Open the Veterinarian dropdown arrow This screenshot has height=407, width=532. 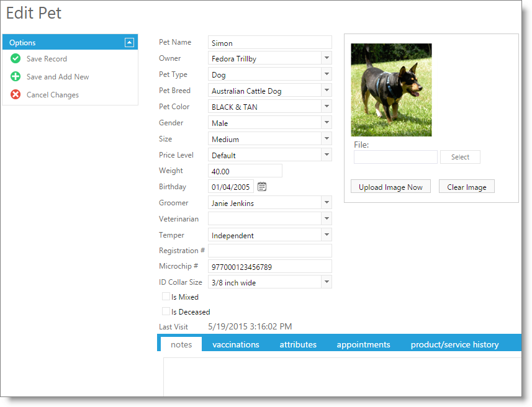tap(327, 218)
